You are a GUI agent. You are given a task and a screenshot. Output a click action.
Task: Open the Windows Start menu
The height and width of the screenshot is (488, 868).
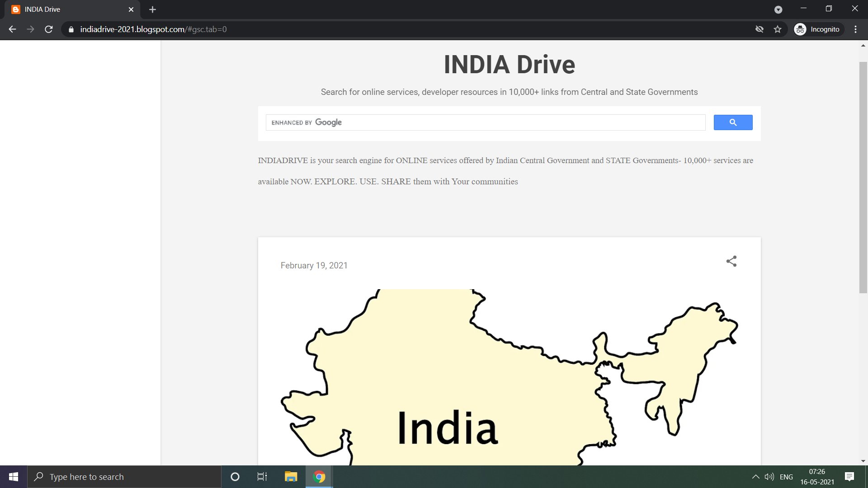tap(13, 476)
